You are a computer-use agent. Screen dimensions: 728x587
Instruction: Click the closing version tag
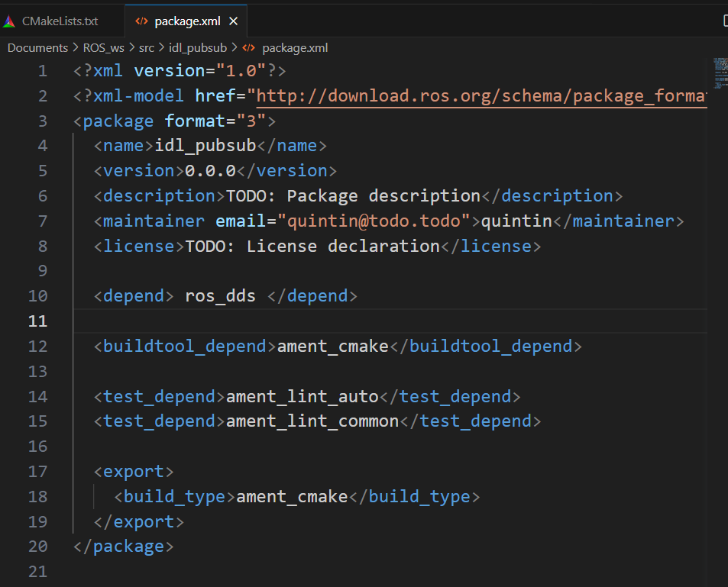coord(287,171)
